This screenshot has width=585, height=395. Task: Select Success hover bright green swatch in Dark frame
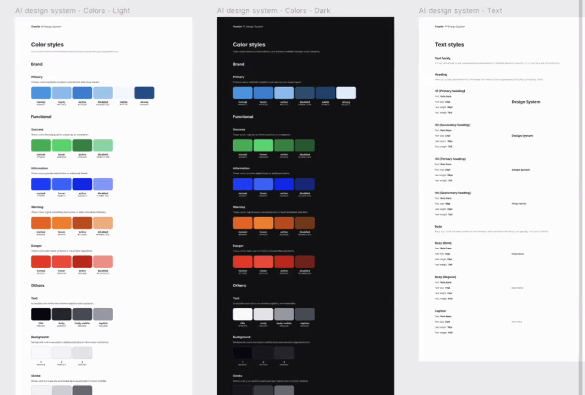point(263,145)
